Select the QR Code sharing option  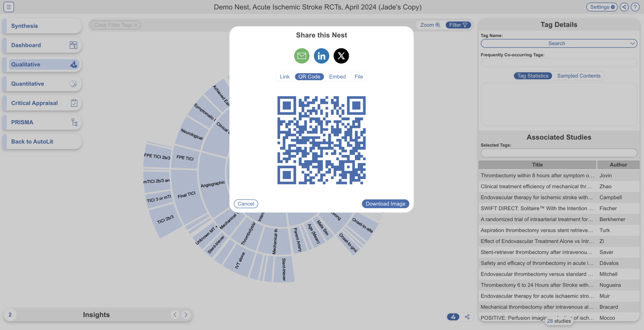pyautogui.click(x=309, y=76)
